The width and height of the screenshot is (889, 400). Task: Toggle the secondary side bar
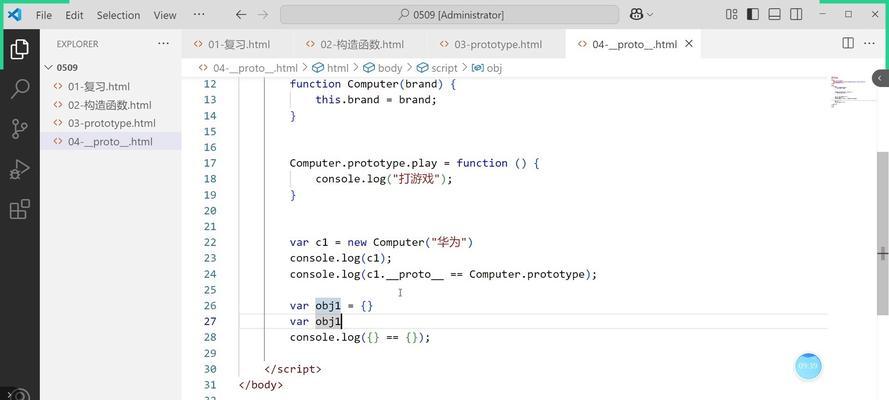point(796,15)
